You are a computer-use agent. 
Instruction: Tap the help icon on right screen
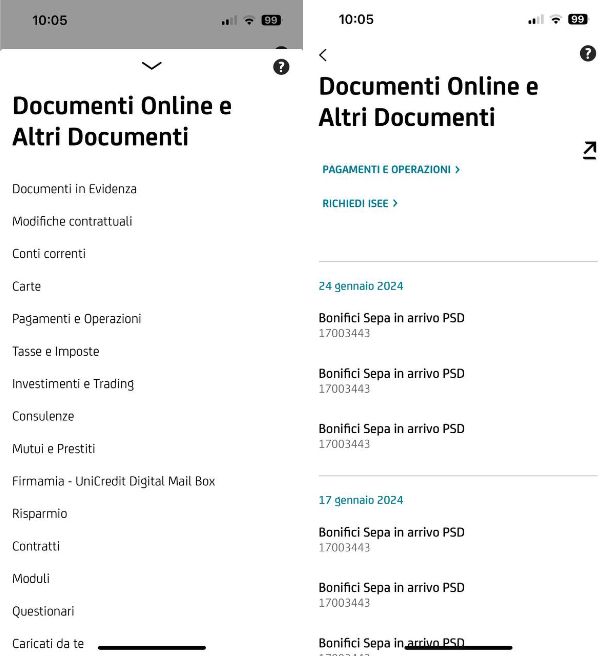tap(588, 54)
